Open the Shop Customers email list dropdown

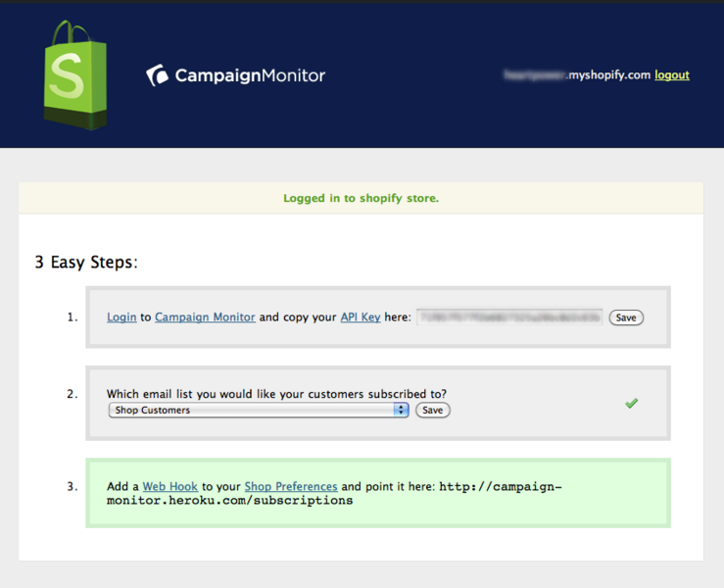(259, 411)
